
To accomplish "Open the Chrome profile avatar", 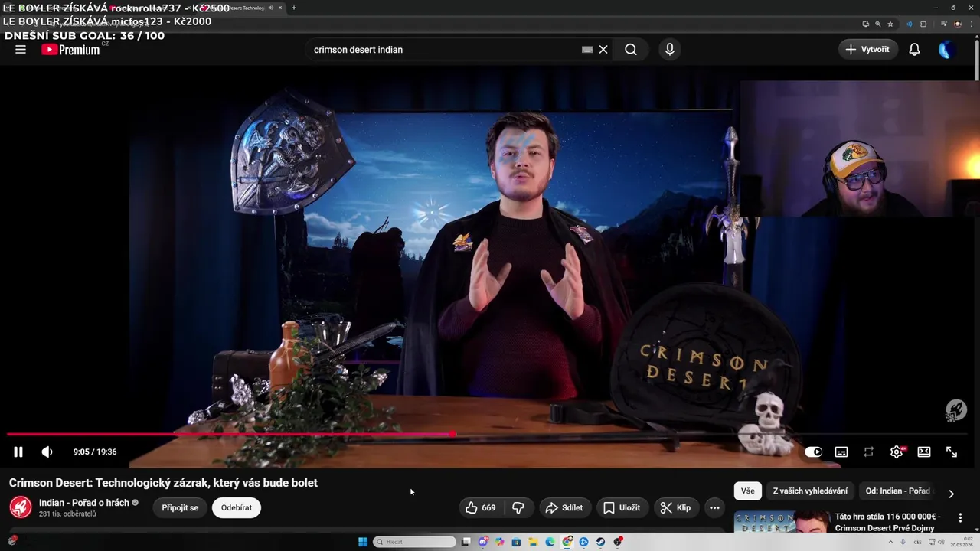I will (x=958, y=24).
